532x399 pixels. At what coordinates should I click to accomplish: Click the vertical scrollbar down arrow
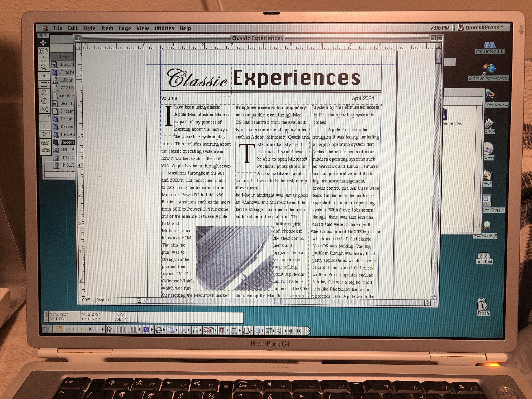(434, 297)
